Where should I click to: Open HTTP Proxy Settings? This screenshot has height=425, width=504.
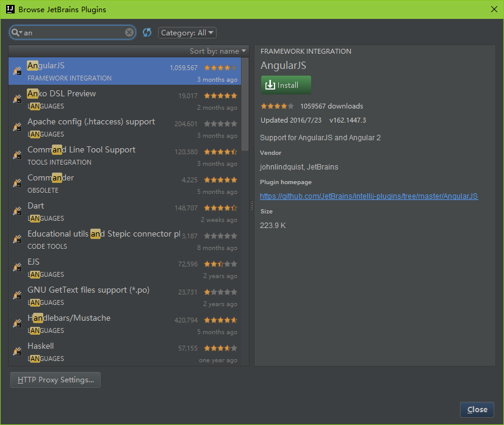56,380
